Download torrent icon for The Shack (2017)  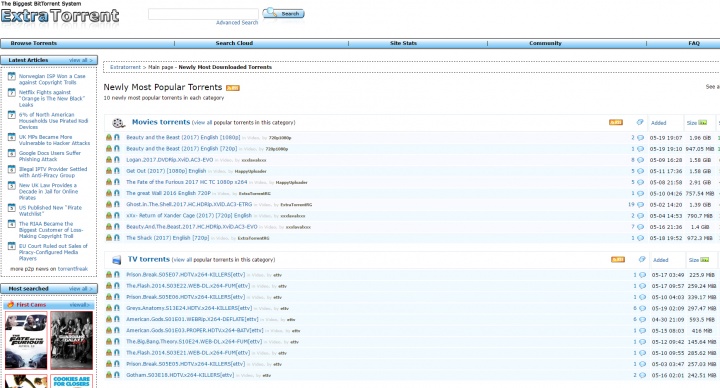109,238
